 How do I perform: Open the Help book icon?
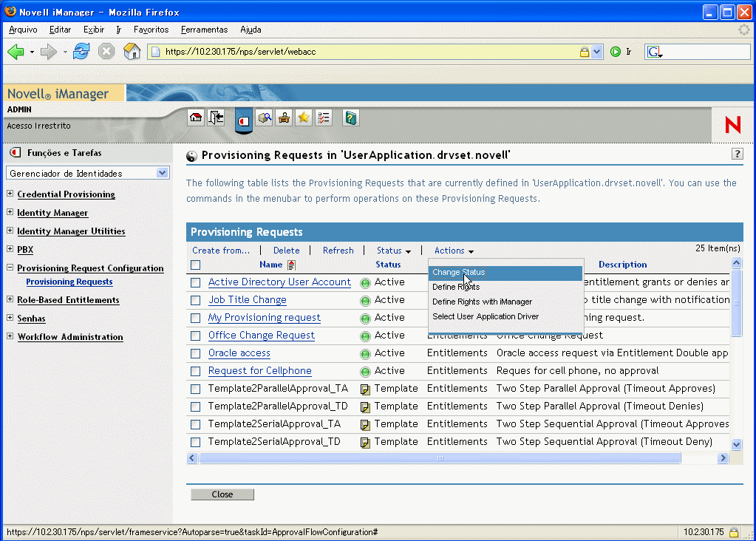pyautogui.click(x=351, y=118)
